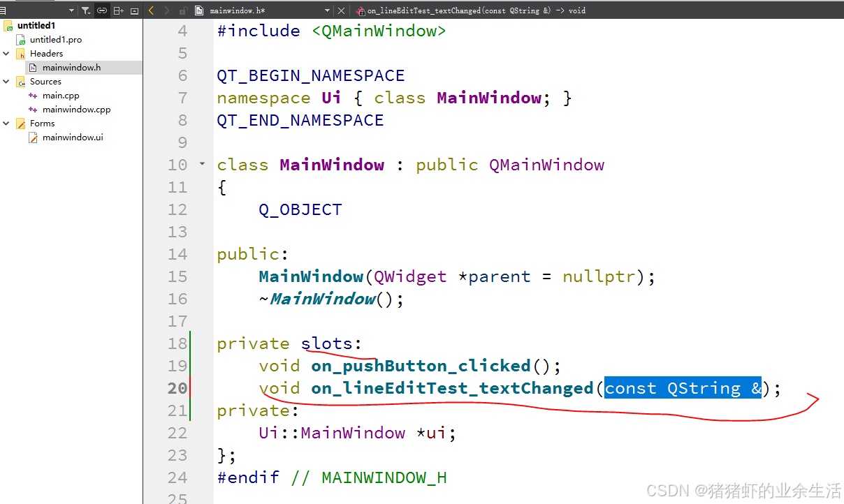The image size is (844, 504).
Task: Click on_lineEditTest_textChanged function name
Action: tap(452, 388)
